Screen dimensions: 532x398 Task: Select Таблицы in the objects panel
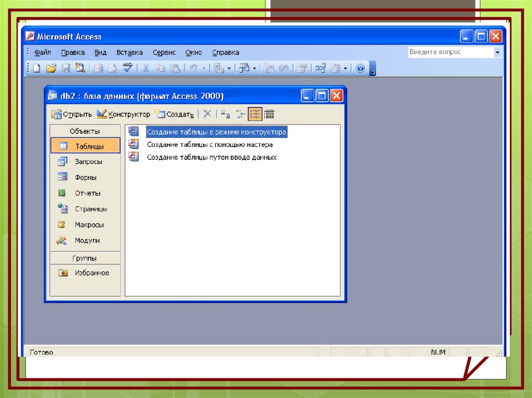pyautogui.click(x=86, y=146)
